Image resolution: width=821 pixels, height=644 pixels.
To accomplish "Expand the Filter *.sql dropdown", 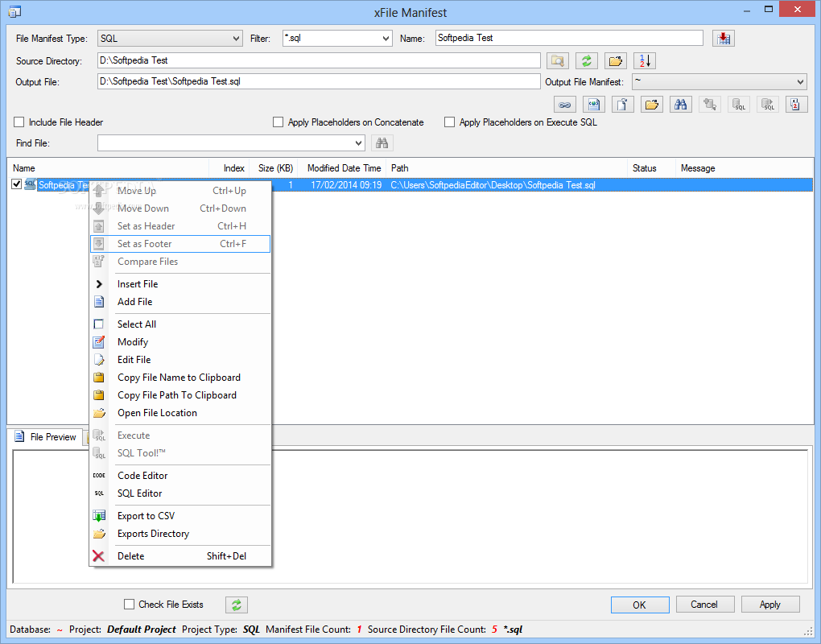I will click(x=386, y=38).
